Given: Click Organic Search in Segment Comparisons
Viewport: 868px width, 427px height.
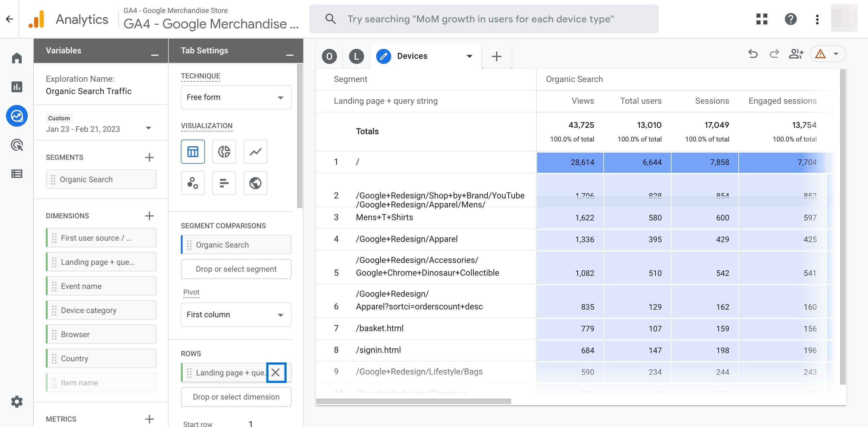Looking at the screenshot, I should click(x=236, y=245).
